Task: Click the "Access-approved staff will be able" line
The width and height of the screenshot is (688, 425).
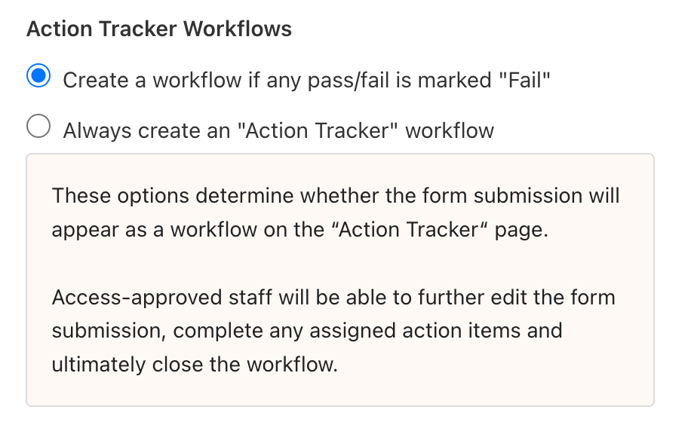Action: [x=333, y=297]
